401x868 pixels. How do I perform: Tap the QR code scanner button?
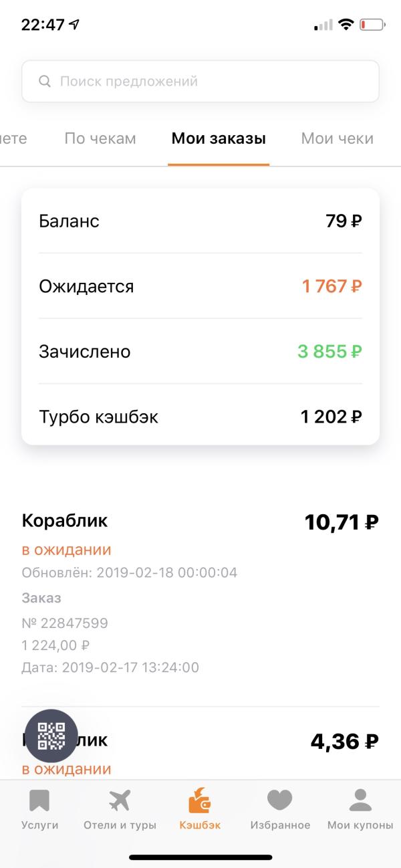[51, 736]
